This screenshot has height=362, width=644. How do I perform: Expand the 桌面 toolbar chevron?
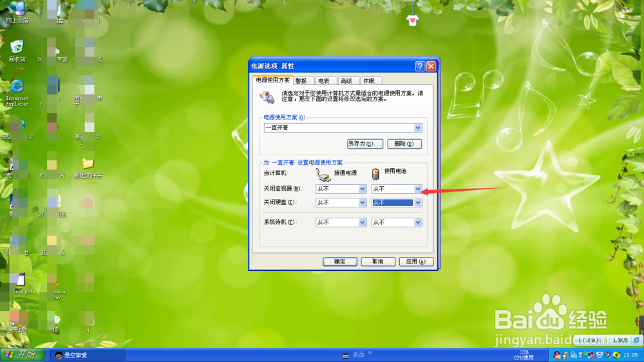pyautogui.click(x=370, y=352)
